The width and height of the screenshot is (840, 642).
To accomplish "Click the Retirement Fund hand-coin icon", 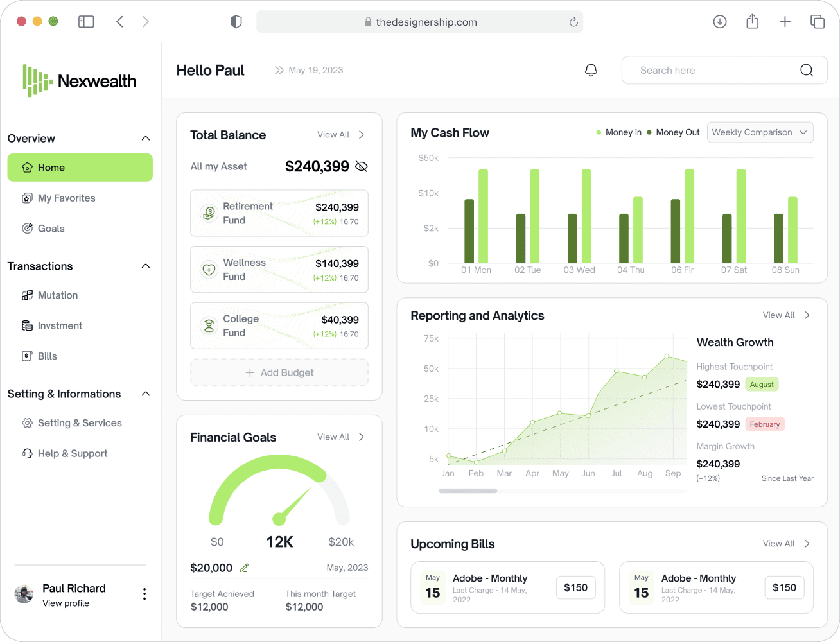I will (209, 213).
